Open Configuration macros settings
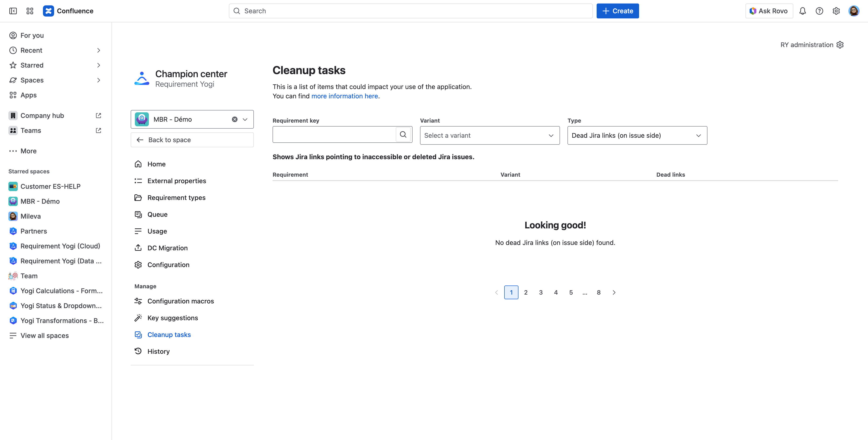 tap(181, 301)
